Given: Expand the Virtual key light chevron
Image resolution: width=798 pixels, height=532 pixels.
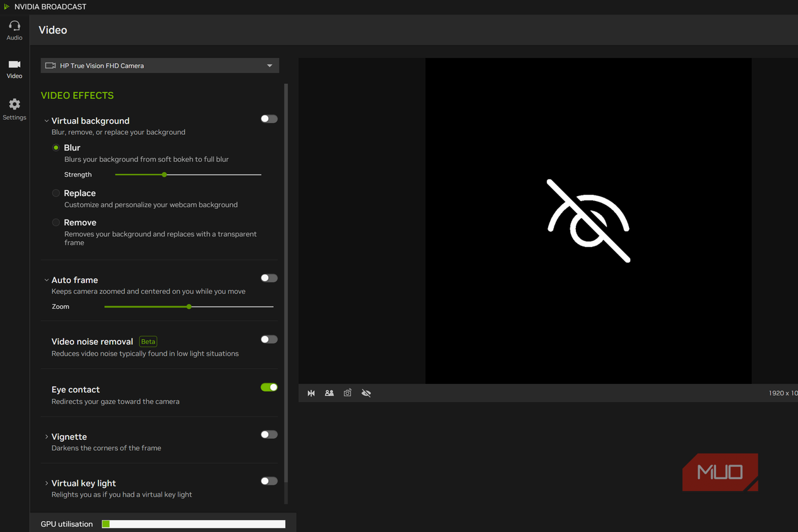Looking at the screenshot, I should pos(46,483).
